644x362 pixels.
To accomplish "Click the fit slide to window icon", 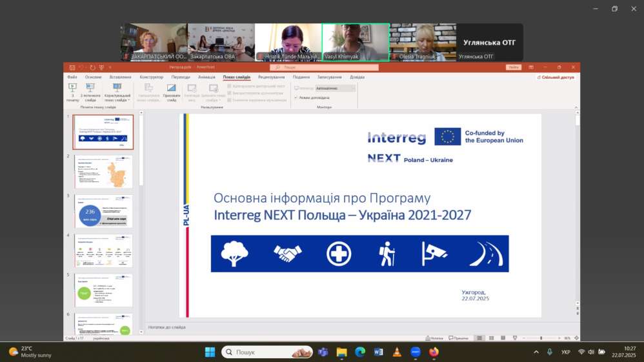I will coord(576,337).
